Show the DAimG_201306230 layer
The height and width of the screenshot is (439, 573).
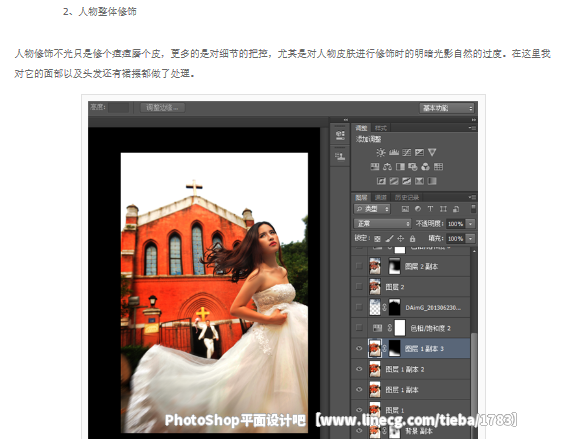click(x=359, y=307)
